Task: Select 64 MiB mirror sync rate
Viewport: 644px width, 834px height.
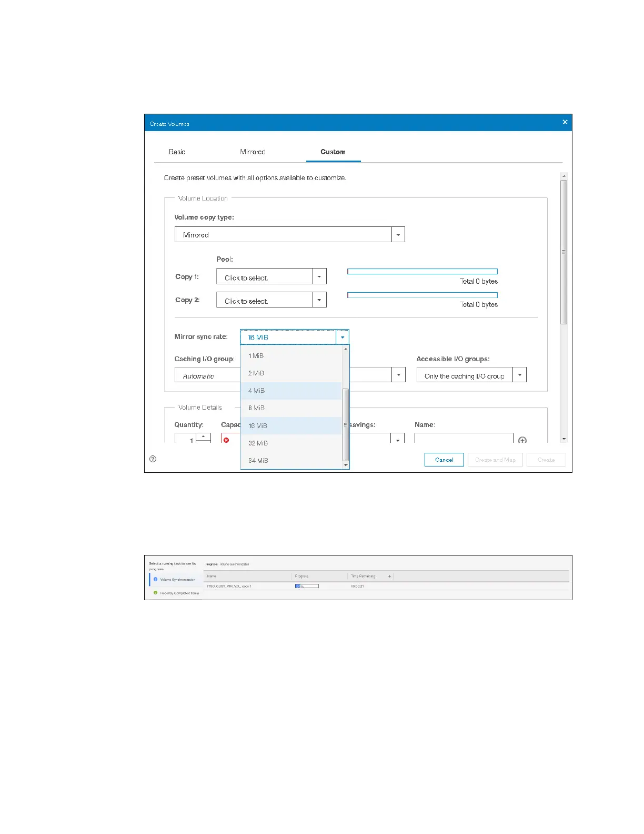Action: (258, 461)
